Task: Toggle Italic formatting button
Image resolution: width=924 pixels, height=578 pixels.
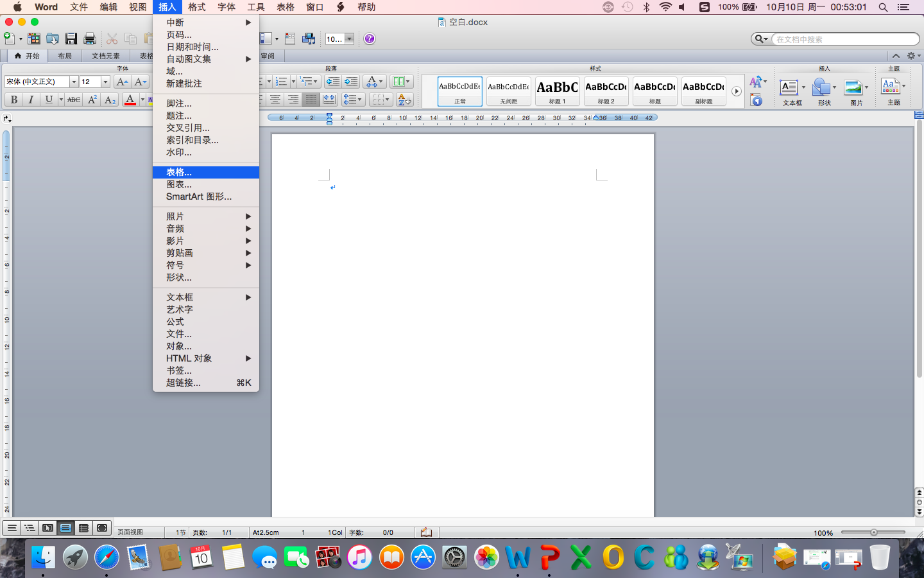Action: point(31,100)
